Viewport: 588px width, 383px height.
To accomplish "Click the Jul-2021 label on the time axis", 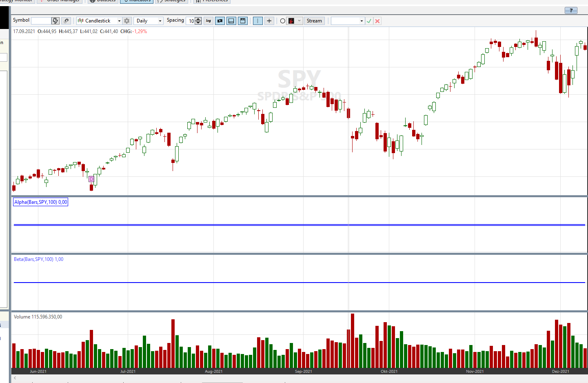I will coord(128,371).
